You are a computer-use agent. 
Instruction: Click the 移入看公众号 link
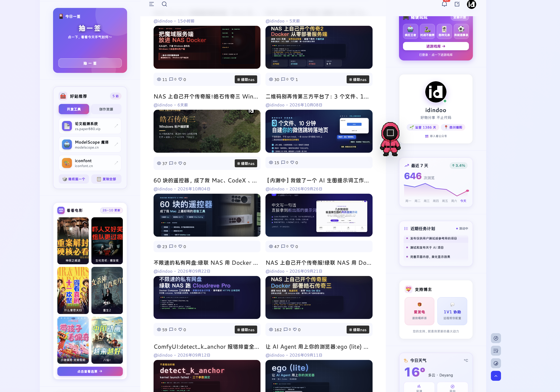[436, 136]
